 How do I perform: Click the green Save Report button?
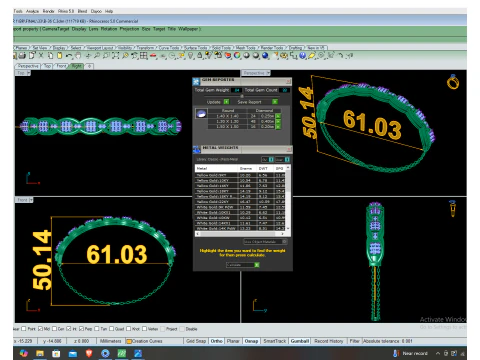click(x=275, y=102)
